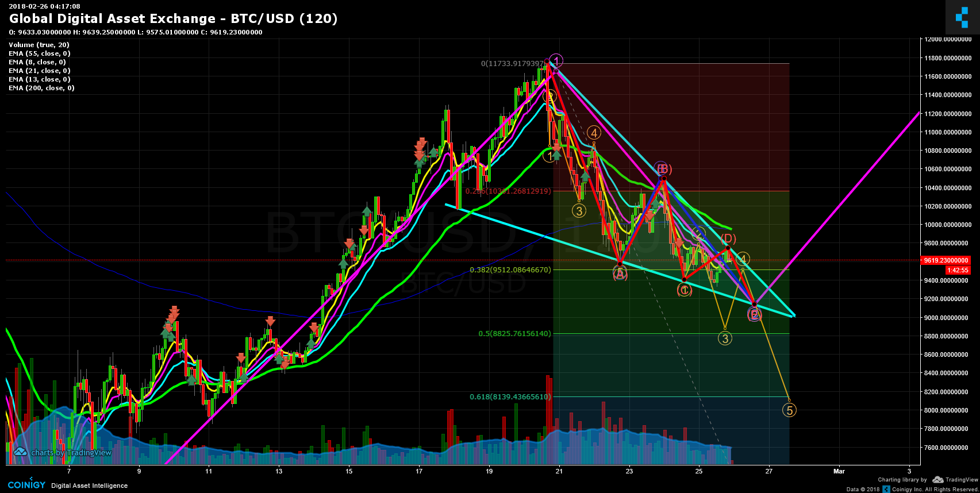The height and width of the screenshot is (493, 980).
Task: Click the chart title Global Digital Asset Exchange - BTC/USD (120)
Action: 173,18
